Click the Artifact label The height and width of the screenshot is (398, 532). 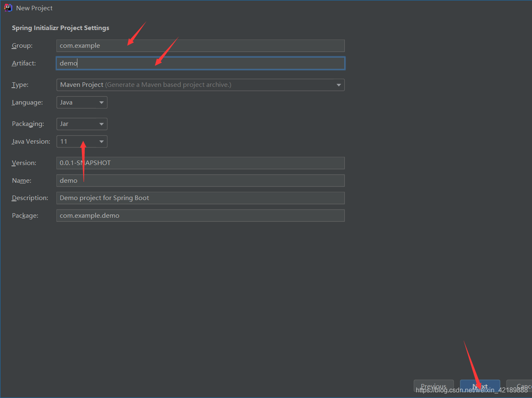click(24, 63)
